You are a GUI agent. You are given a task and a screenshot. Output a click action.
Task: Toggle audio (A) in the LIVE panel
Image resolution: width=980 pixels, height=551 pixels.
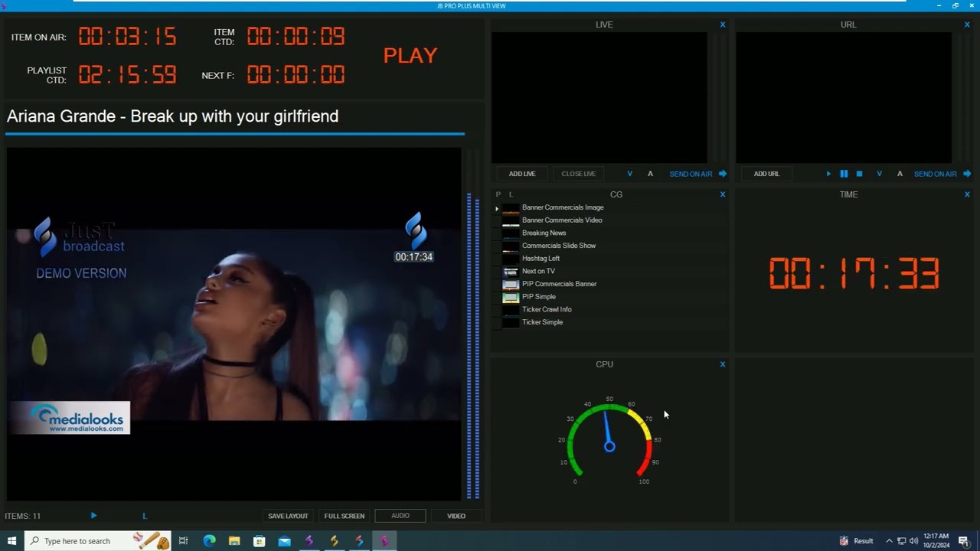[650, 174]
